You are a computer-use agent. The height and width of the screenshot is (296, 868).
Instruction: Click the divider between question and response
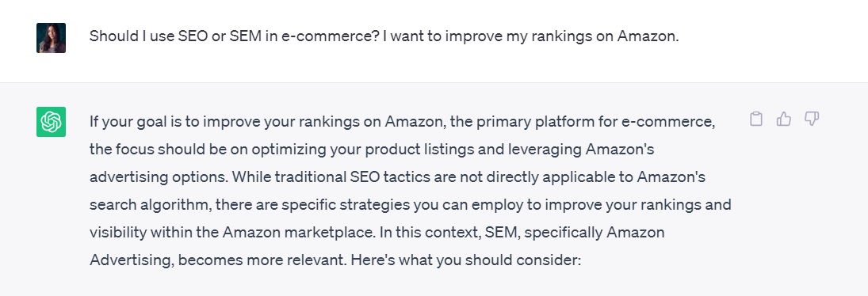[434, 82]
